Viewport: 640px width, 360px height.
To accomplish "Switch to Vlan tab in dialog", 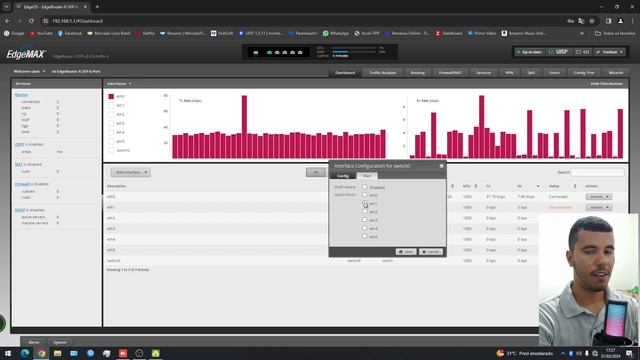I will click(367, 176).
